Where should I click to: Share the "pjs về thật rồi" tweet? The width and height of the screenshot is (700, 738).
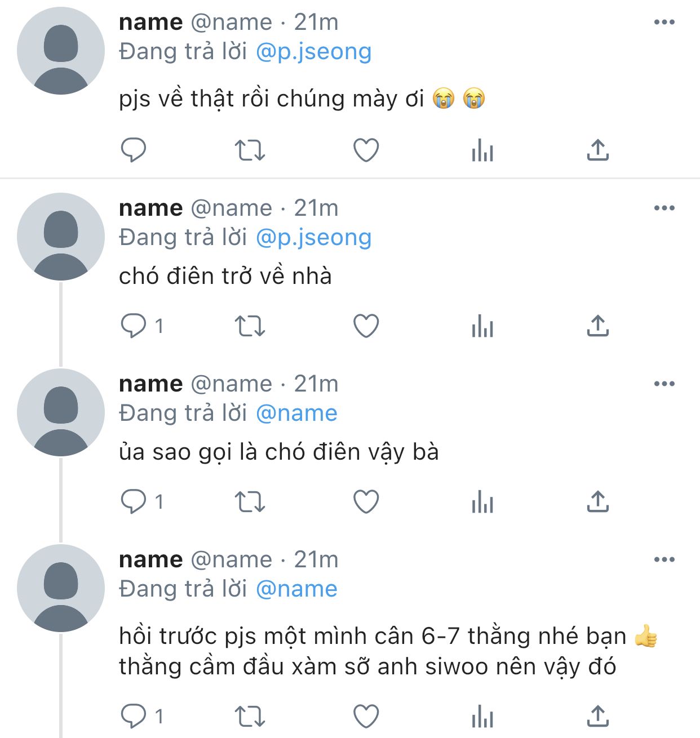(x=597, y=150)
